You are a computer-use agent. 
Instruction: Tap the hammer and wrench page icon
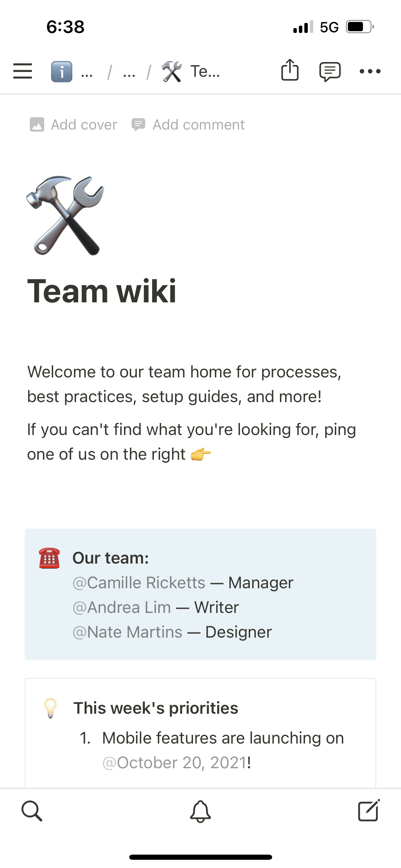click(65, 216)
